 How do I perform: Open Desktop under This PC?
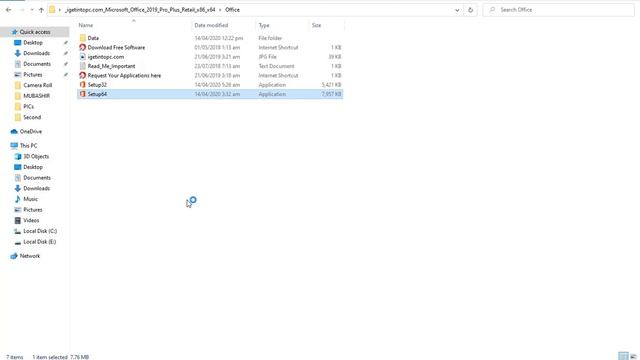(33, 167)
